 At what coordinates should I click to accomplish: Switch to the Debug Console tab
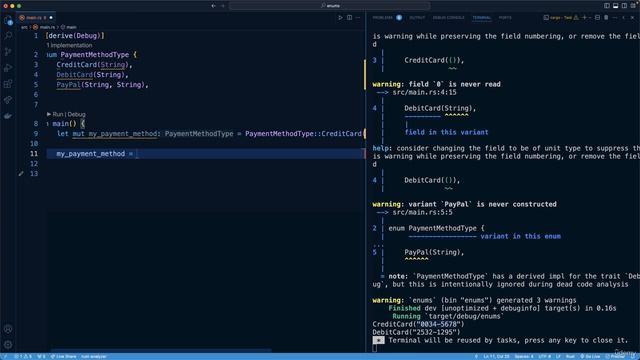[448, 18]
